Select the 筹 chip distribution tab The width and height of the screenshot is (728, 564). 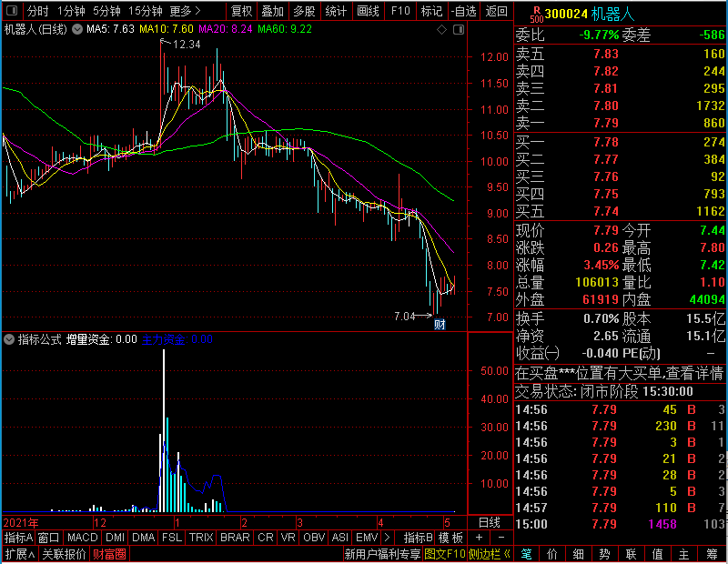[x=712, y=554]
